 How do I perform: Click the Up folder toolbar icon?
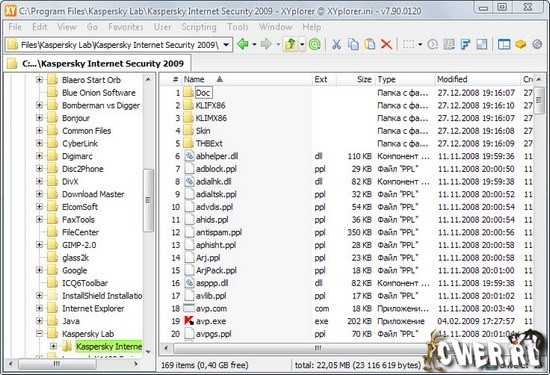tap(290, 45)
